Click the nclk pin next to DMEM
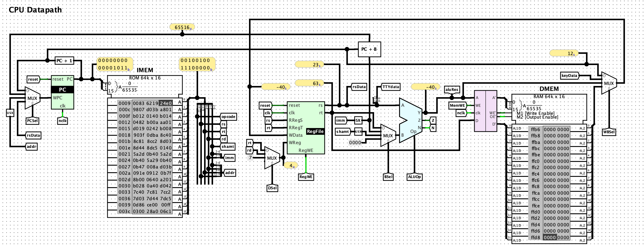Image resolution: width=644 pixels, height=246 pixels. [461, 113]
